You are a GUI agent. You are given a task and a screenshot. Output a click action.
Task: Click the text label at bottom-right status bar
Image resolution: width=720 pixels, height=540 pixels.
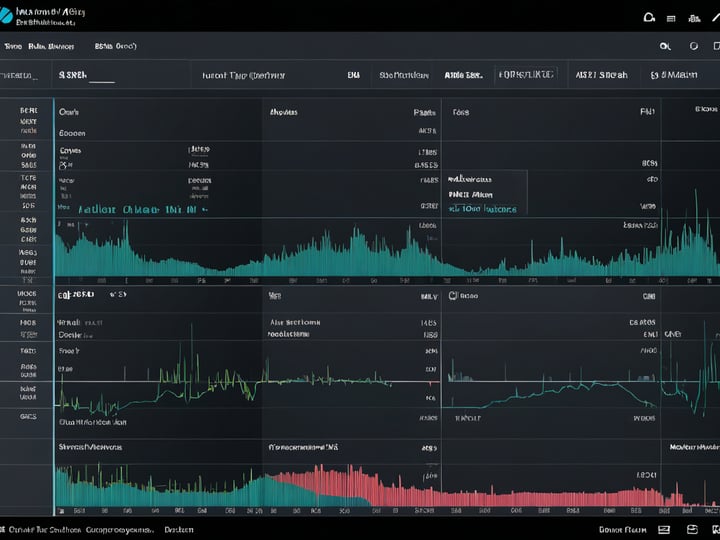tap(623, 530)
